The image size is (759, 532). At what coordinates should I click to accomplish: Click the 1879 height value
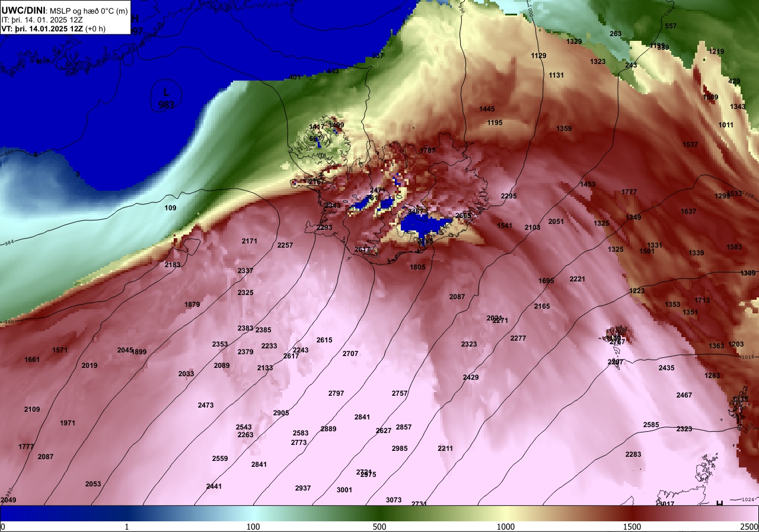tap(192, 305)
